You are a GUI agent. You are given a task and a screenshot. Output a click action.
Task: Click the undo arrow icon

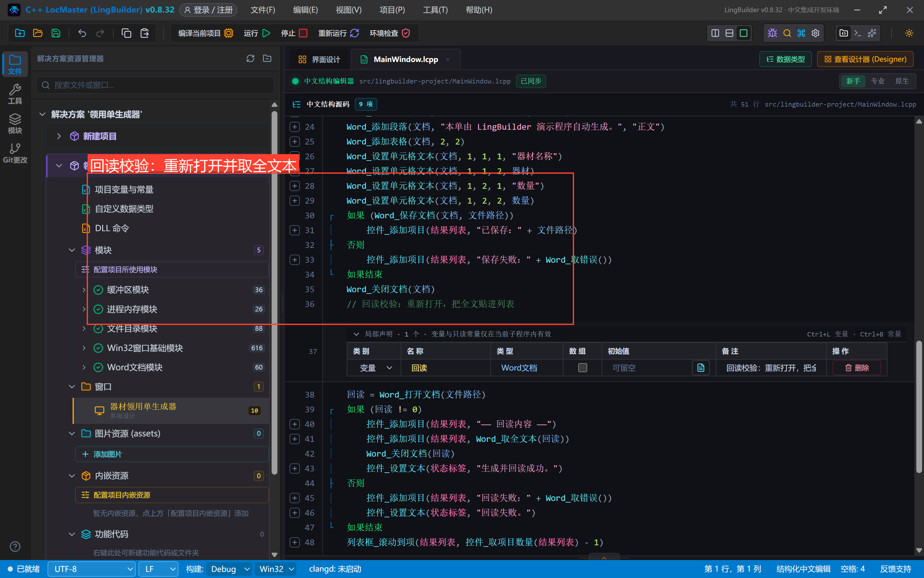tap(82, 33)
